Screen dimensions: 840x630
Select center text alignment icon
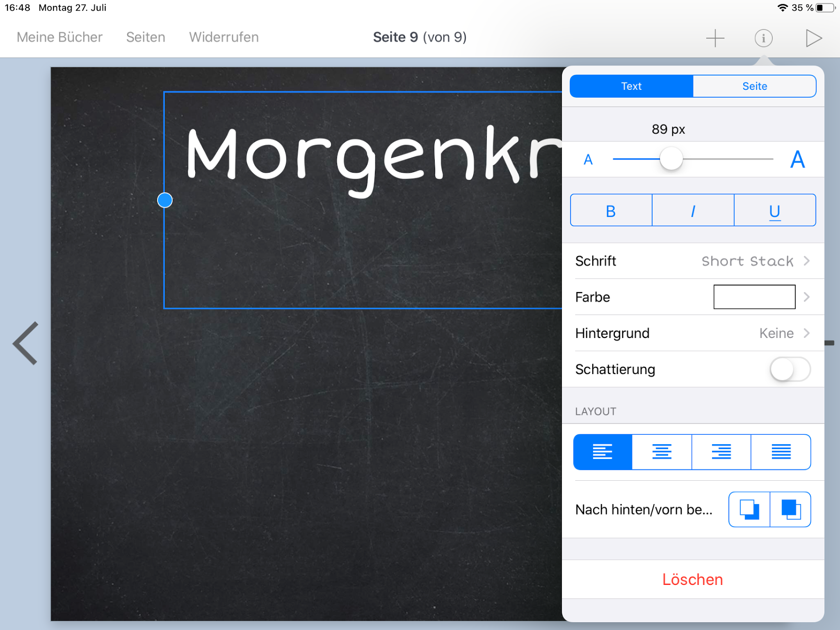coord(662,452)
